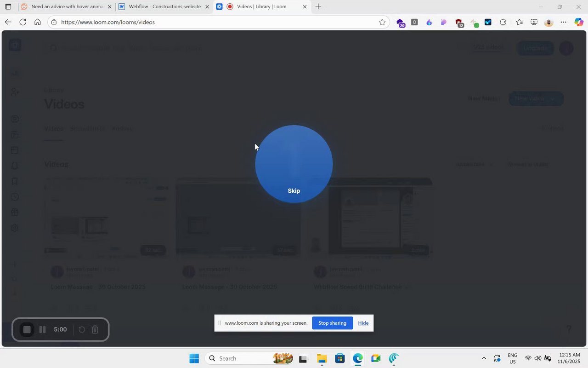Go back to the previous page
The width and height of the screenshot is (588, 368).
[8, 22]
